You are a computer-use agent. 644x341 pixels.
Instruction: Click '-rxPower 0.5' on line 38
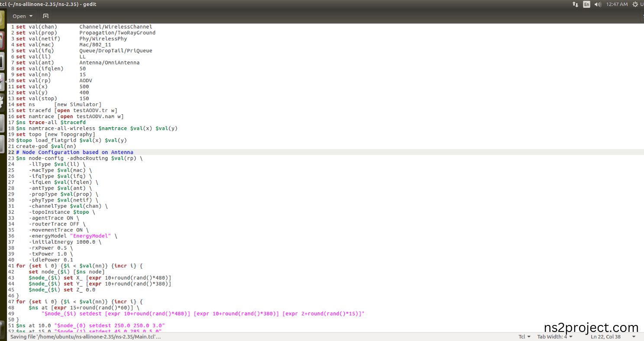pos(48,248)
